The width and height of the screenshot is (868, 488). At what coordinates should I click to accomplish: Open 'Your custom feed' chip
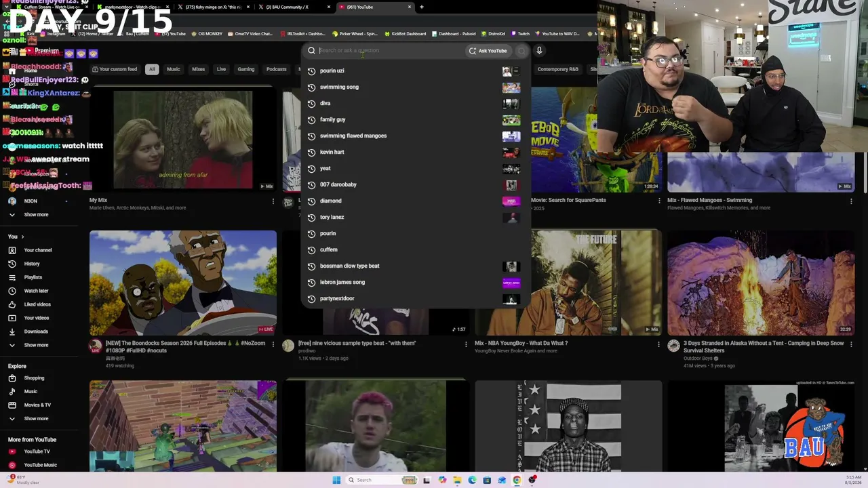pyautogui.click(x=115, y=69)
